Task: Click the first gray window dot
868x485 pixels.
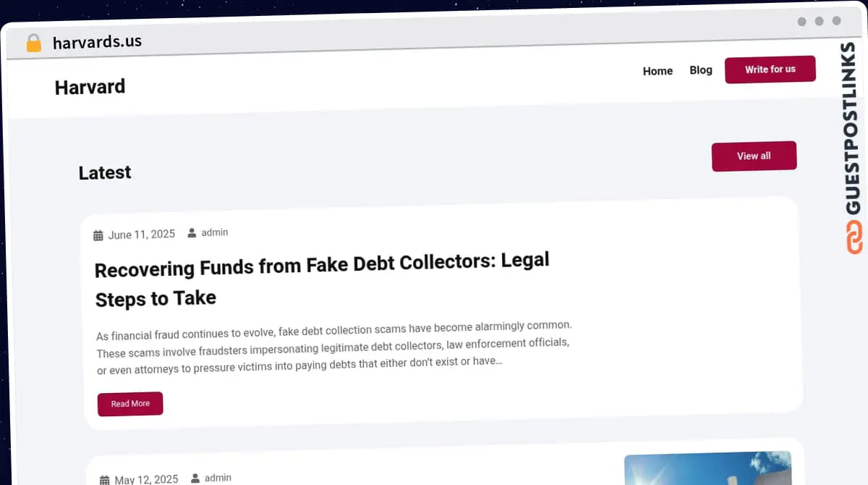Action: tap(801, 22)
